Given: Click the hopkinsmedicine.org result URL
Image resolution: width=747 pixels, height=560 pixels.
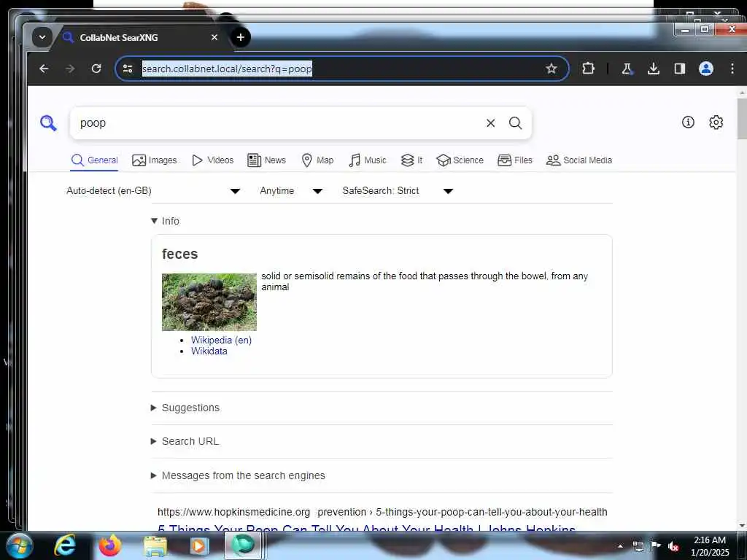Looking at the screenshot, I should click(382, 512).
